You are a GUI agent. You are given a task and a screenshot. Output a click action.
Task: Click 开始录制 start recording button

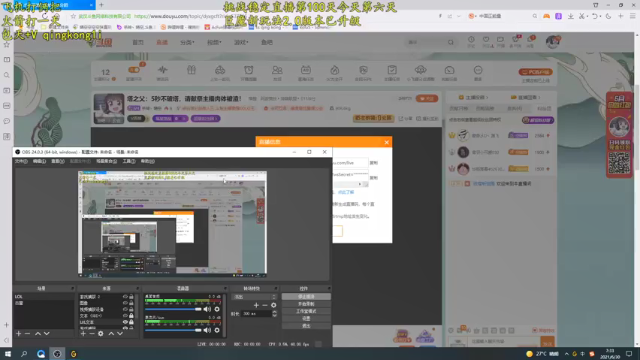click(306, 304)
